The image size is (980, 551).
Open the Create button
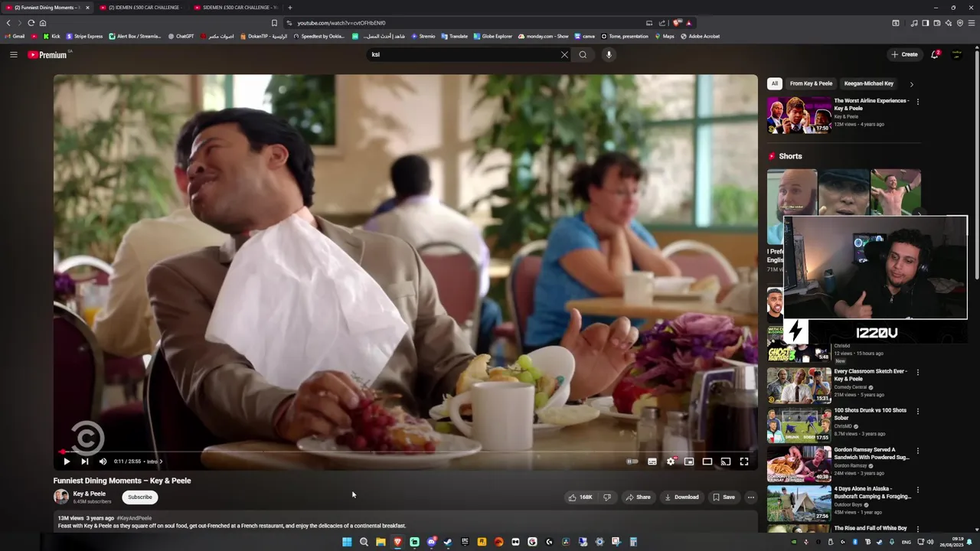[x=904, y=54]
